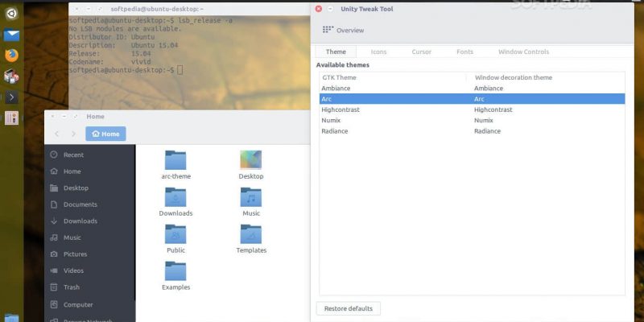The height and width of the screenshot is (322, 644).
Task: Select the Arc GTK theme row
Action: 472,99
